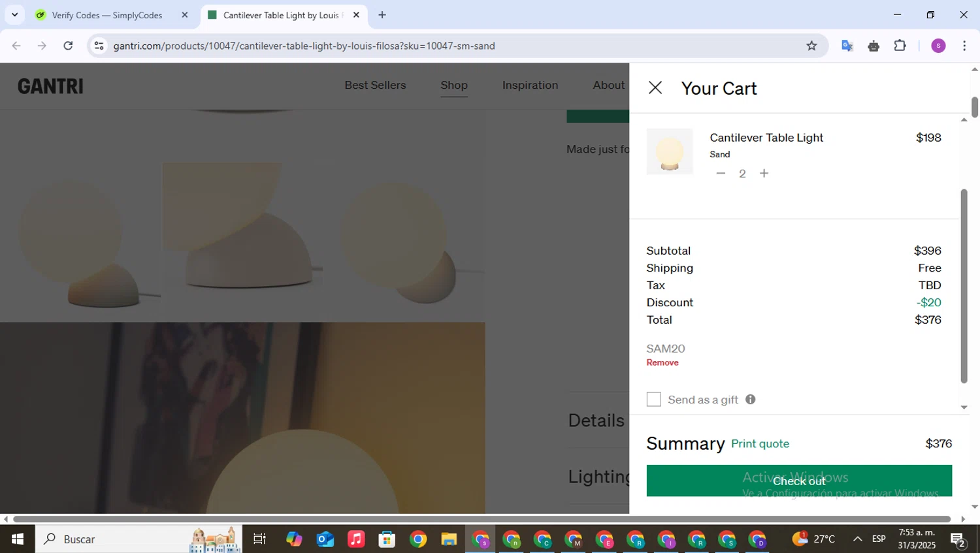Open the tab search dropdown
Viewport: 980px width, 553px height.
(14, 14)
